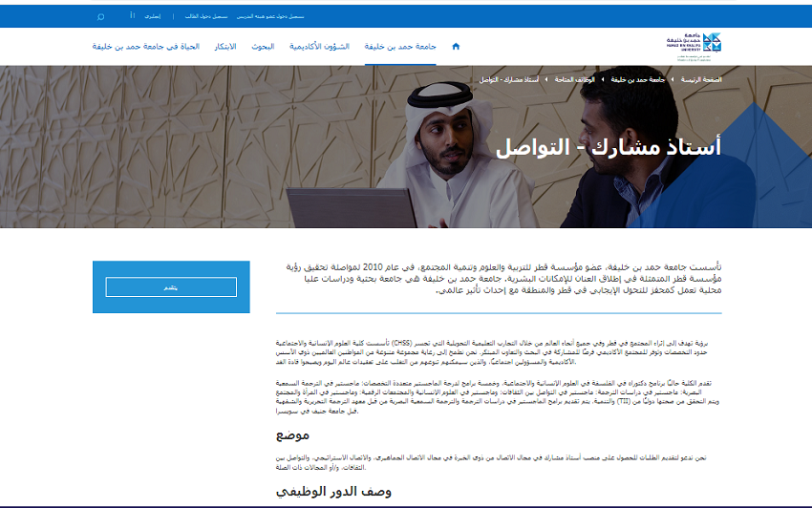The width and height of the screenshot is (812, 508).
Task: Click the يتقدم apply button
Action: pyautogui.click(x=171, y=287)
